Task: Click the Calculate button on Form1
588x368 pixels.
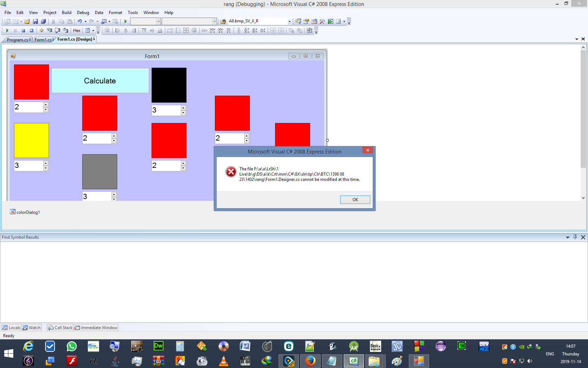Action: [100, 81]
